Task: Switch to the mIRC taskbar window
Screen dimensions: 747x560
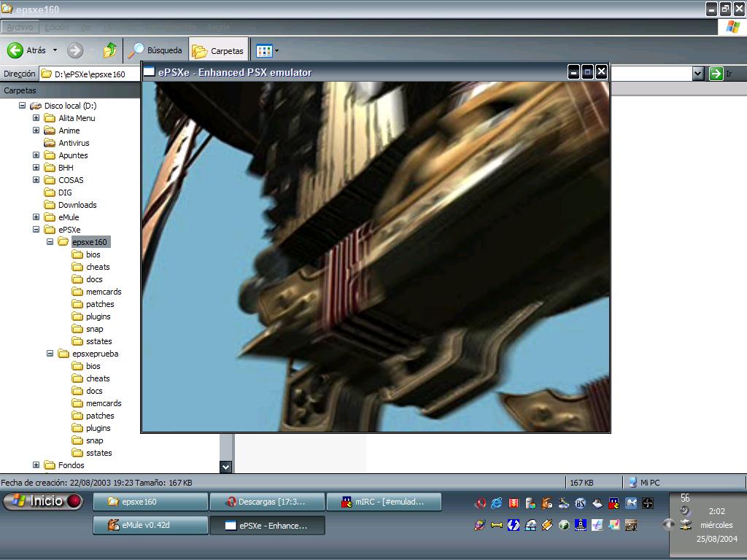Action: 384,502
